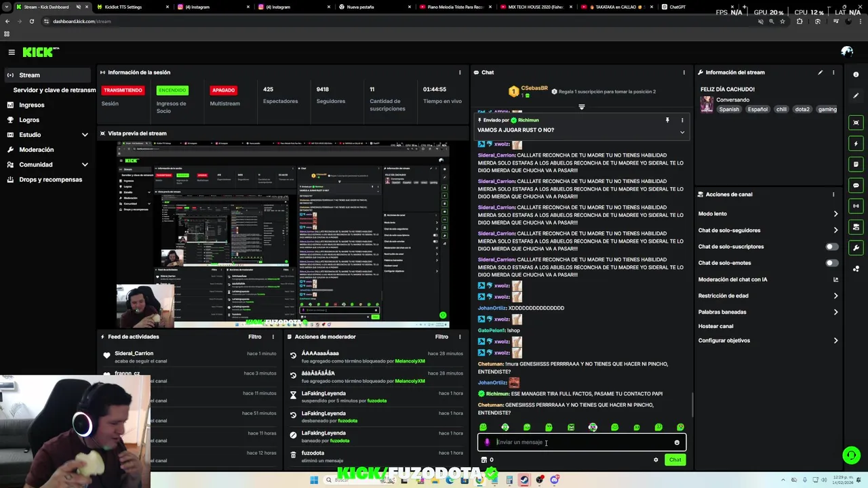Collapse the pinned message chevron
868x488 pixels.
tap(682, 132)
